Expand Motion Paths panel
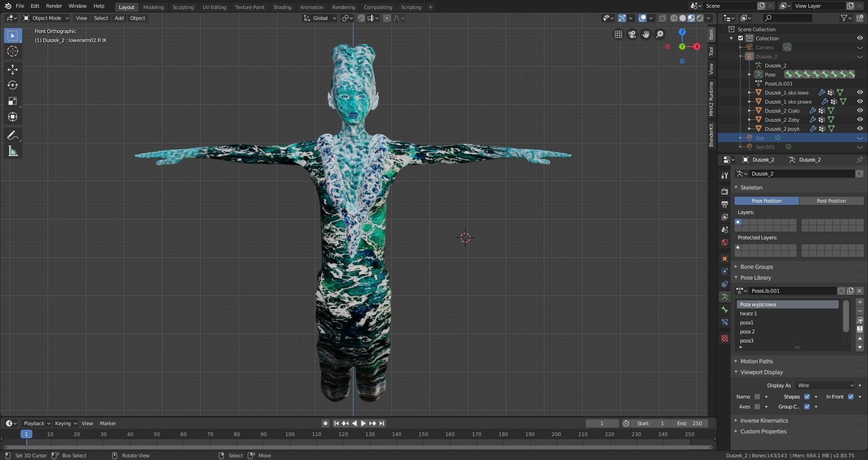This screenshot has height=460, width=868. click(x=756, y=361)
